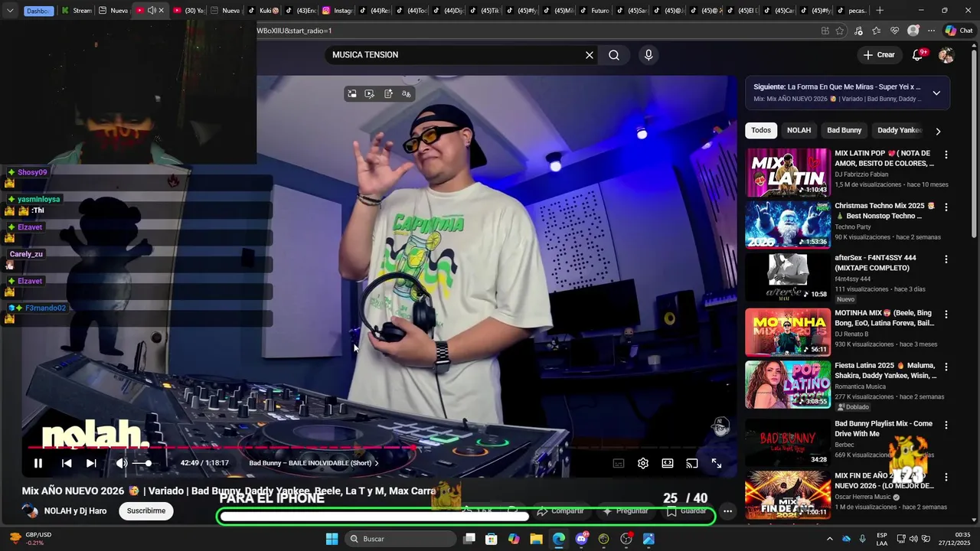This screenshot has height=551, width=980.
Task: Skip to the next video in the player
Action: coord(91,463)
